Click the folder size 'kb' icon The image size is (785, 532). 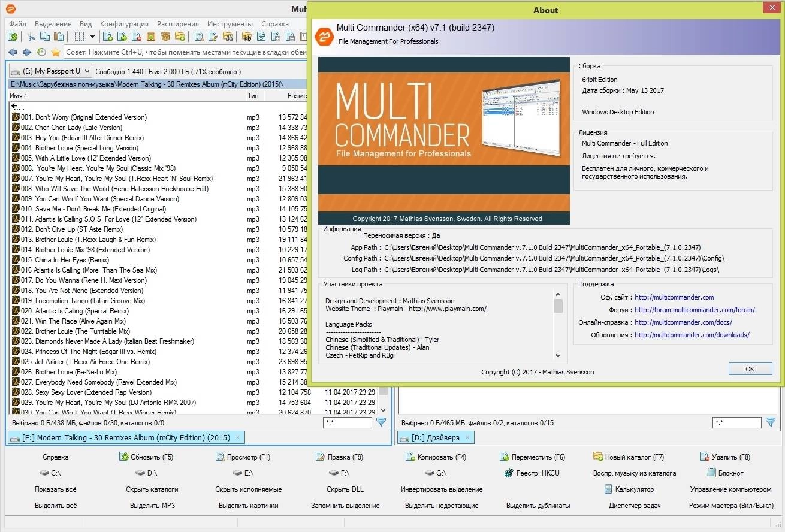247,37
